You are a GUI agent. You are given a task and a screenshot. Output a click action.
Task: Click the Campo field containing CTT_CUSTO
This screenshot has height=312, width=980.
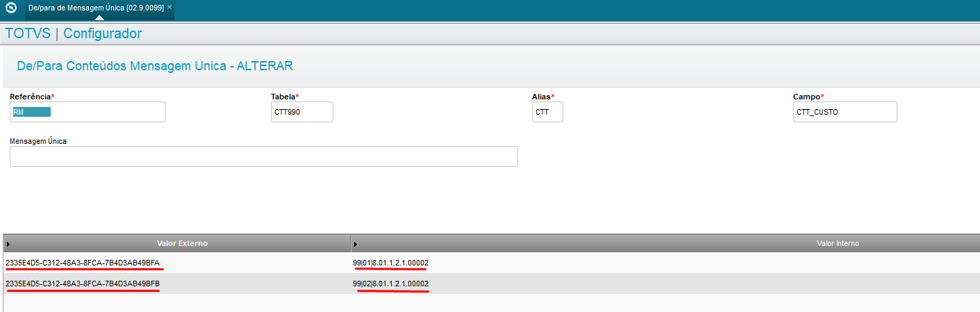[x=845, y=112]
